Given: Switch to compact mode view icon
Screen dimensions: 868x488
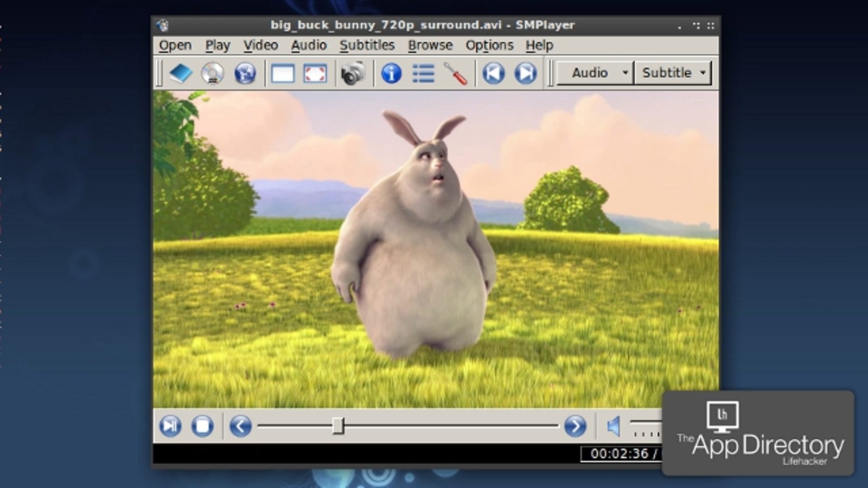Looking at the screenshot, I should point(283,74).
